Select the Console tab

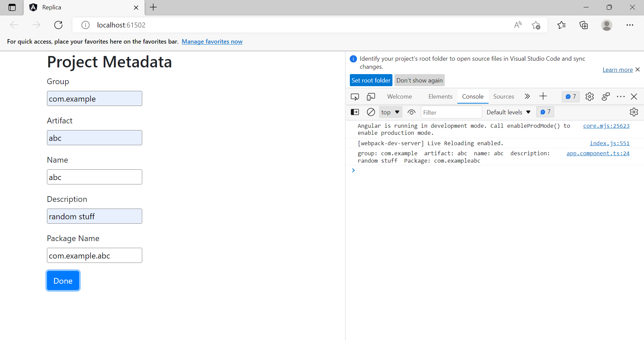(x=473, y=97)
